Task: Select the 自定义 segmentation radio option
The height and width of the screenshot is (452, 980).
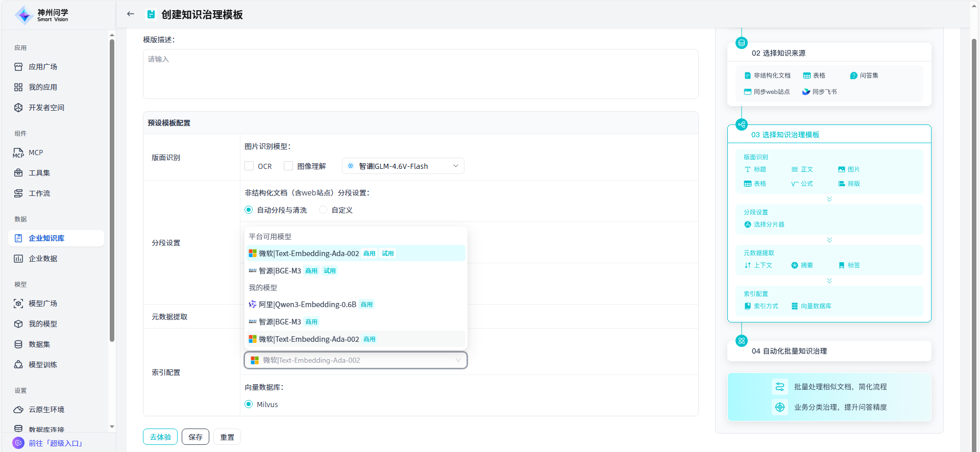Action: pos(323,210)
